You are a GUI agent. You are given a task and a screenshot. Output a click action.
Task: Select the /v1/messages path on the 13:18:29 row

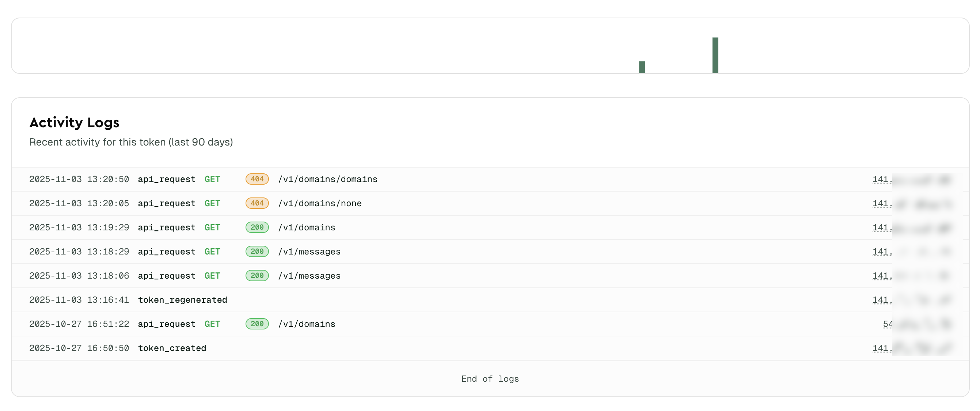click(309, 251)
